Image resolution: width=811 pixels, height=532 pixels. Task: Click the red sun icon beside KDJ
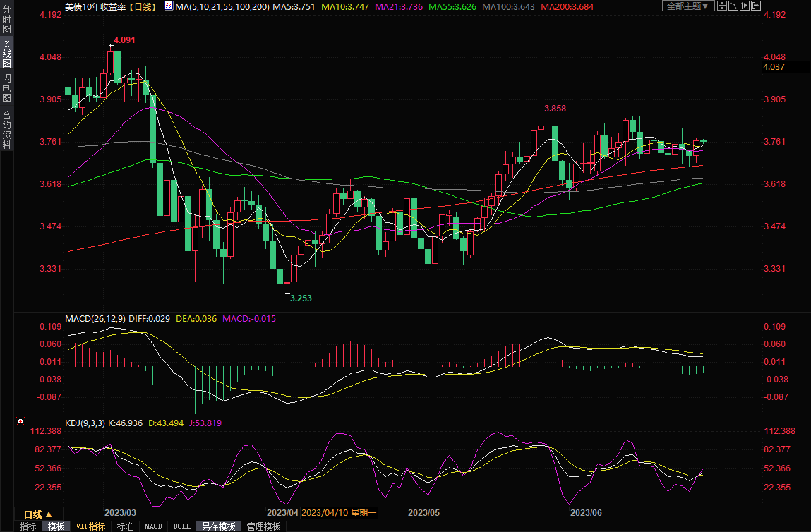pyautogui.click(x=20, y=423)
